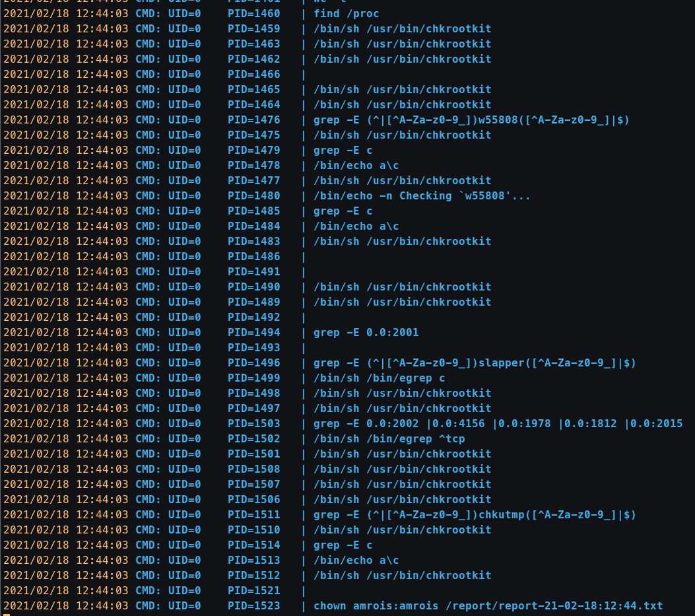The image size is (695, 616).
Task: Click the 'grep -E 0.0:2001' command
Action: 366,332
